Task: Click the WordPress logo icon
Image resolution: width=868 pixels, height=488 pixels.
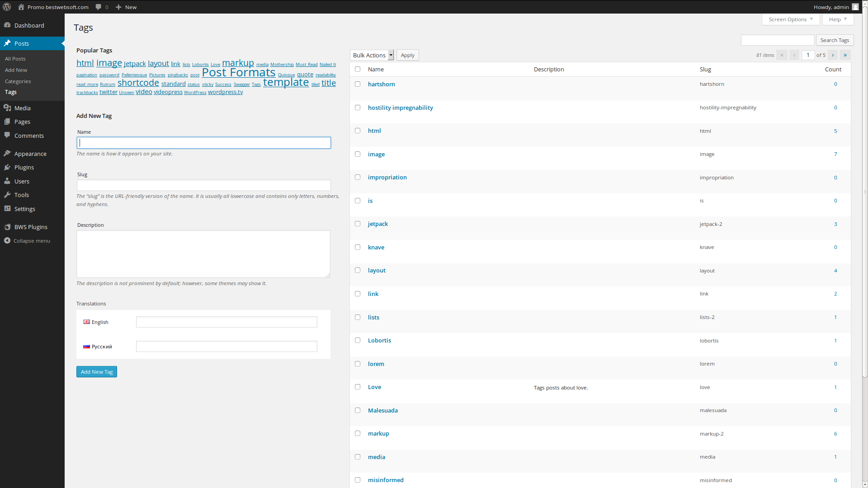Action: coord(7,7)
